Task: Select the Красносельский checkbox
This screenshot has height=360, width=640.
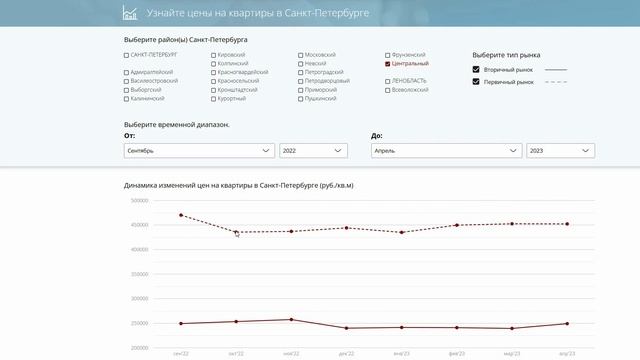Action: click(x=213, y=81)
